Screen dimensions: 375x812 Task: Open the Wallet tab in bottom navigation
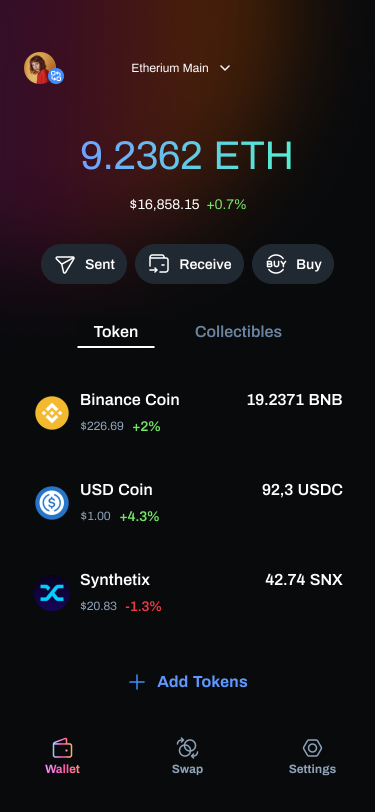[63, 756]
